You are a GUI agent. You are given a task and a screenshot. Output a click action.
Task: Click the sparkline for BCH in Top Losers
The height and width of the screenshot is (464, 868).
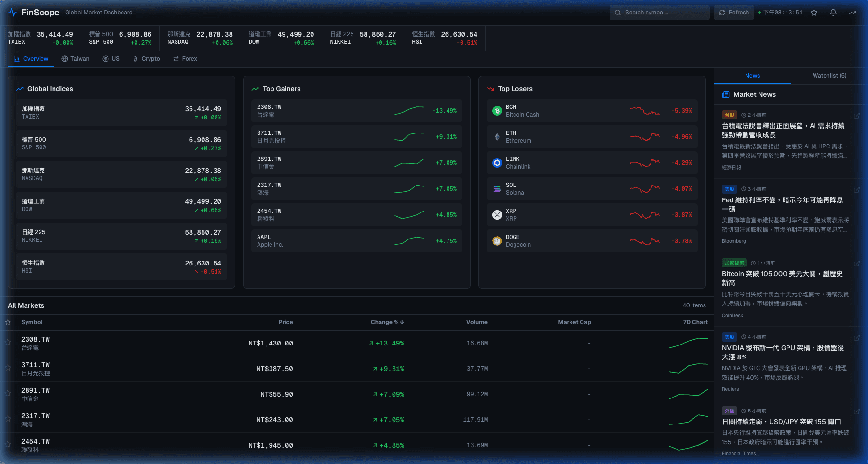pos(645,111)
